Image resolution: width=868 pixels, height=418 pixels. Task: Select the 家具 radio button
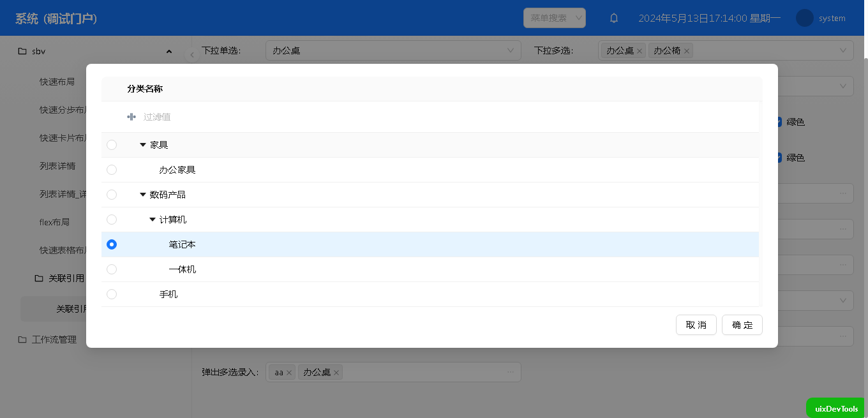coord(112,145)
